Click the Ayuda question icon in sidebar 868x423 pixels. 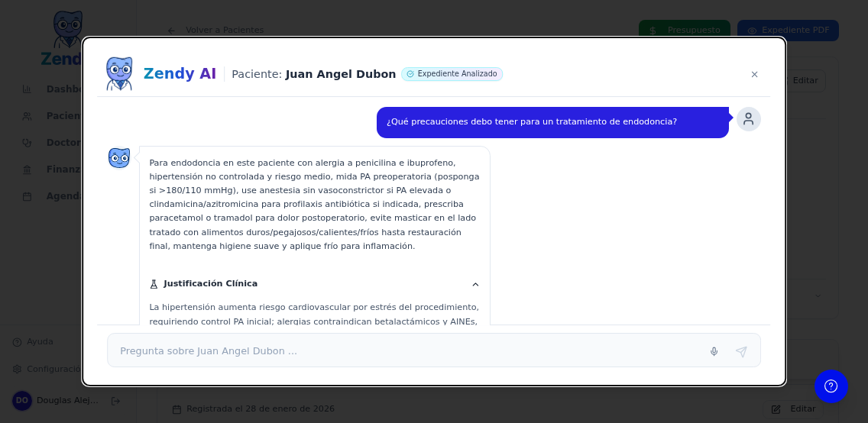tap(17, 342)
